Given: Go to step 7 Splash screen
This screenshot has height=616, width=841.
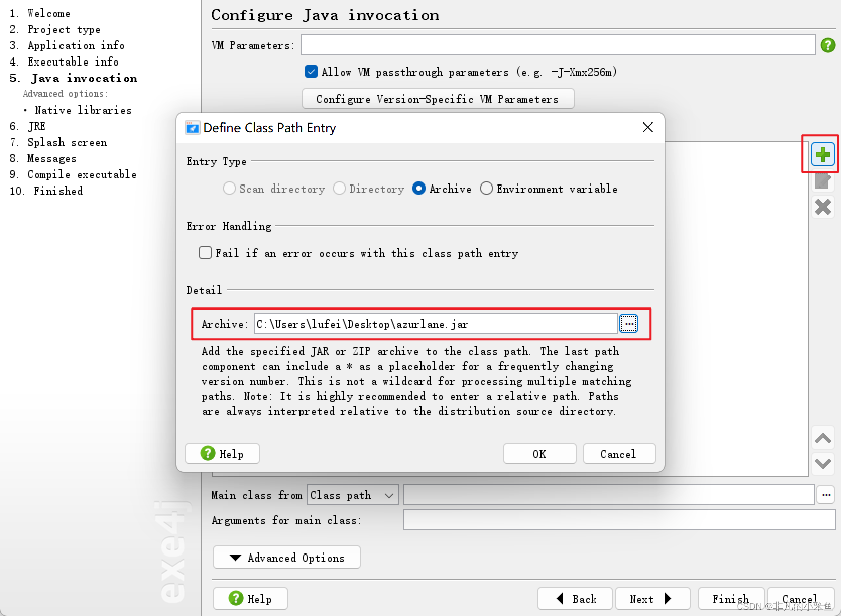Looking at the screenshot, I should (x=58, y=143).
